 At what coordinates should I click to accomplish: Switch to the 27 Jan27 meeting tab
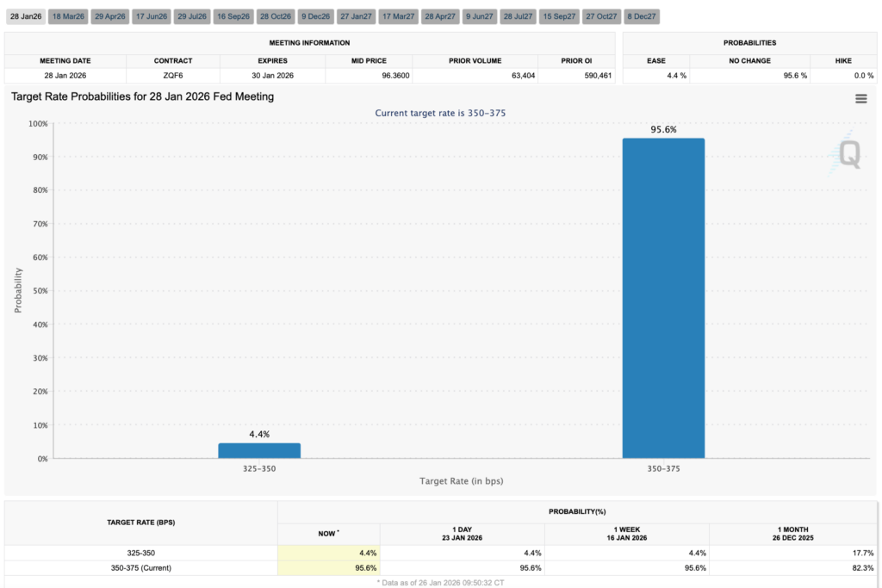point(356,16)
